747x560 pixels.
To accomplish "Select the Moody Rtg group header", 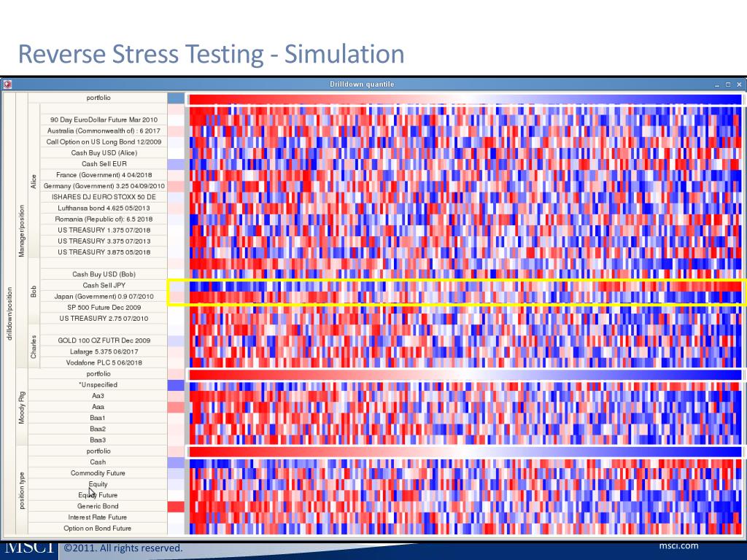I will tap(21, 407).
